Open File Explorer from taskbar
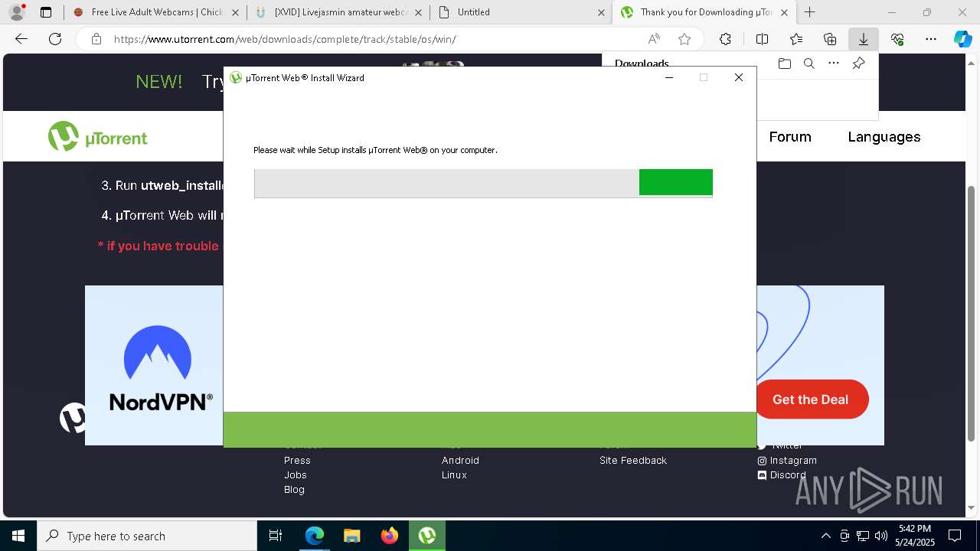980x551 pixels. (352, 536)
